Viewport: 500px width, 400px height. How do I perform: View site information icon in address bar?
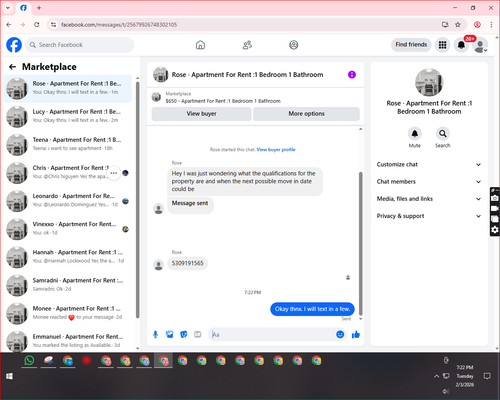[x=53, y=25]
